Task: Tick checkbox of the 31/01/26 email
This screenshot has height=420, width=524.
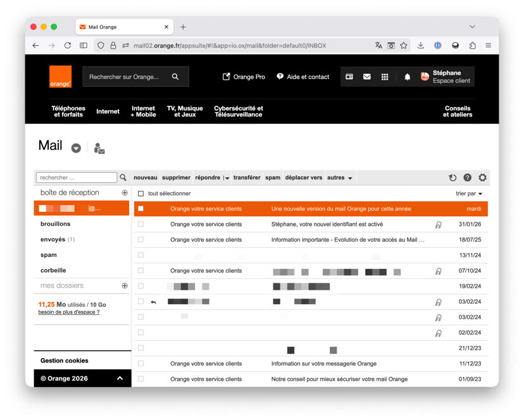Action: coord(140,224)
